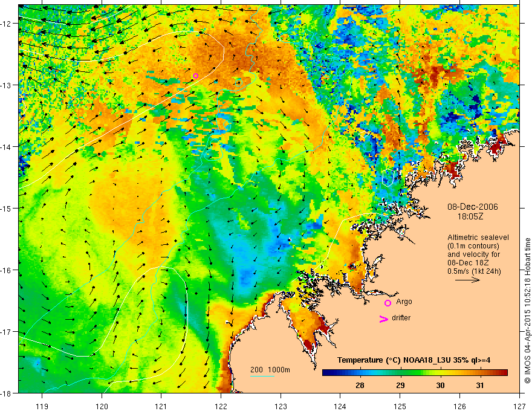This screenshot has height=411, width=532.
Task: Click the '(0.1m contours)' text
Action: pyautogui.click(x=473, y=246)
